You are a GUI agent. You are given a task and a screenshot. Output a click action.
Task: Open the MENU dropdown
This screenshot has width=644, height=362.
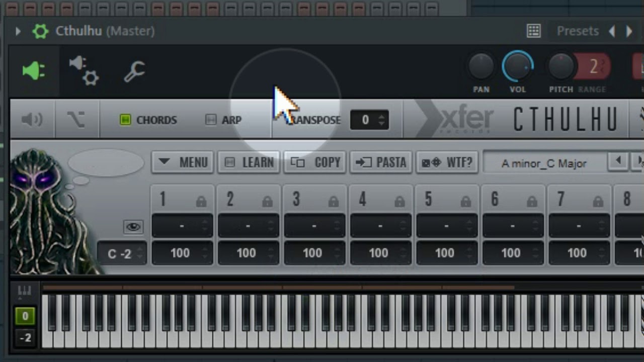[x=183, y=162]
